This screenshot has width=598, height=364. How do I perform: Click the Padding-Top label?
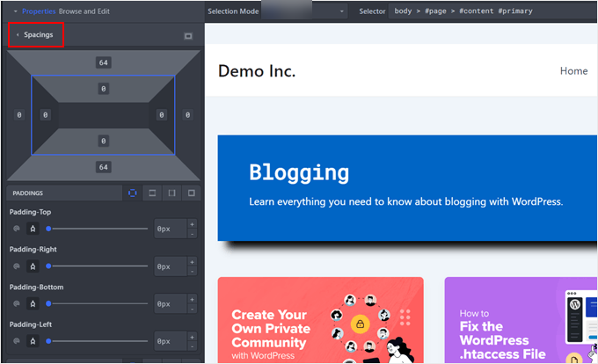(x=30, y=212)
